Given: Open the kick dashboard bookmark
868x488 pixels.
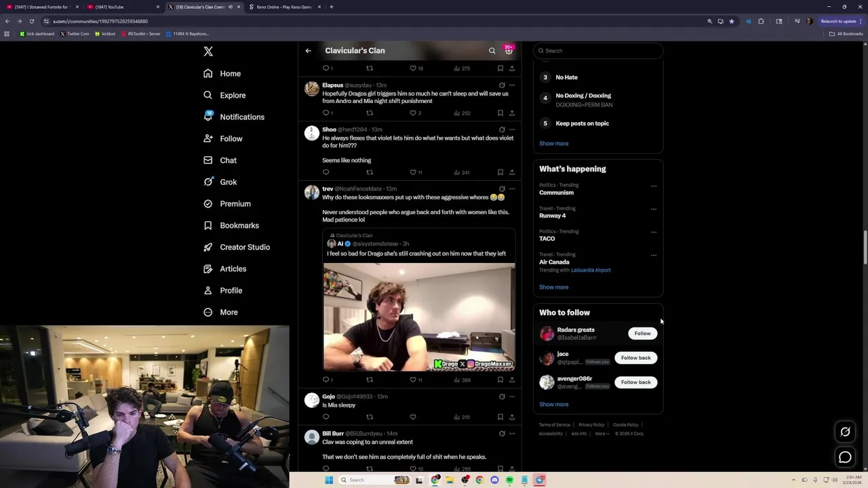Looking at the screenshot, I should (x=37, y=34).
